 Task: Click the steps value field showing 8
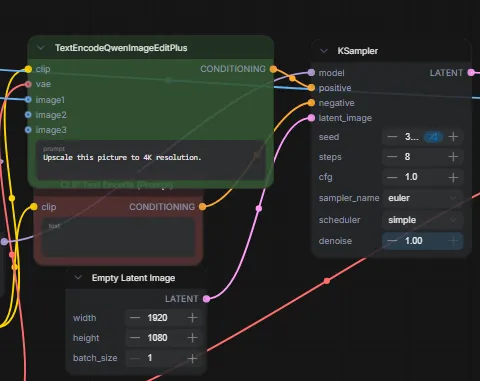coord(423,157)
